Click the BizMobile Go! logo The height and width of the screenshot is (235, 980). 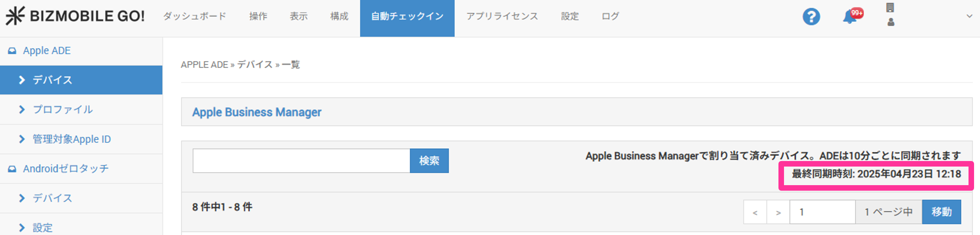coord(75,16)
